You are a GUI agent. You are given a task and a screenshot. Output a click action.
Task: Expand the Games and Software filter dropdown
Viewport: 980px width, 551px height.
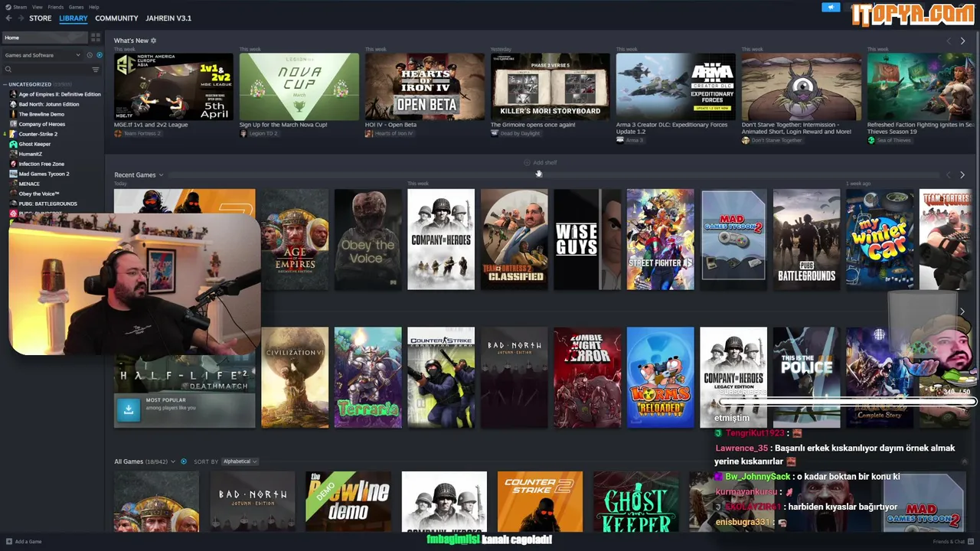coord(42,55)
